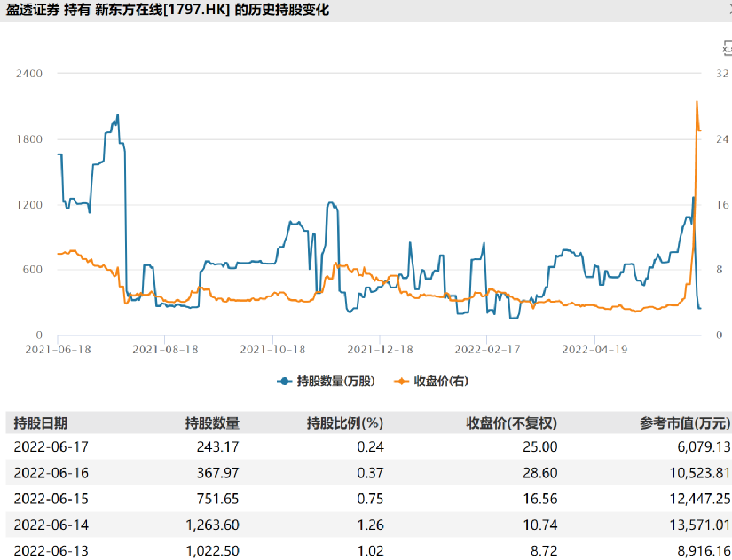Click the orange closing-price peak on the chart
Screen dimensions: 732x560
[x=697, y=102]
